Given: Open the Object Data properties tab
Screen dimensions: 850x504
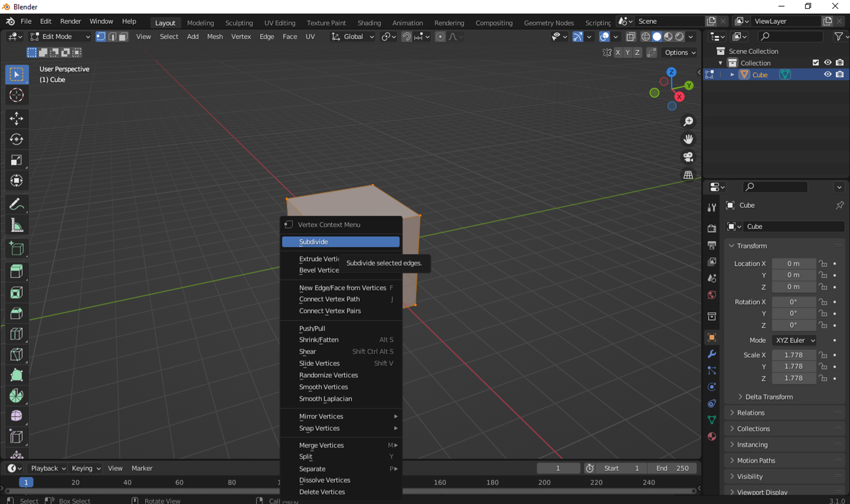Looking at the screenshot, I should (712, 420).
